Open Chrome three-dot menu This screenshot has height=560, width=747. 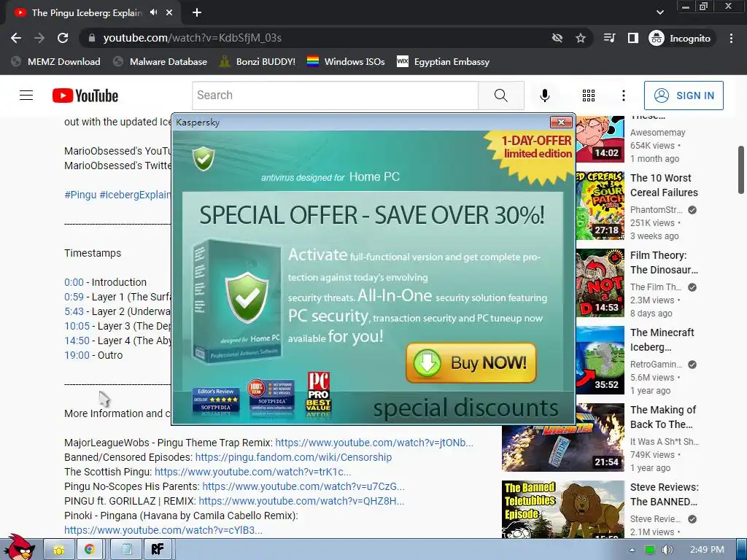[x=731, y=38]
